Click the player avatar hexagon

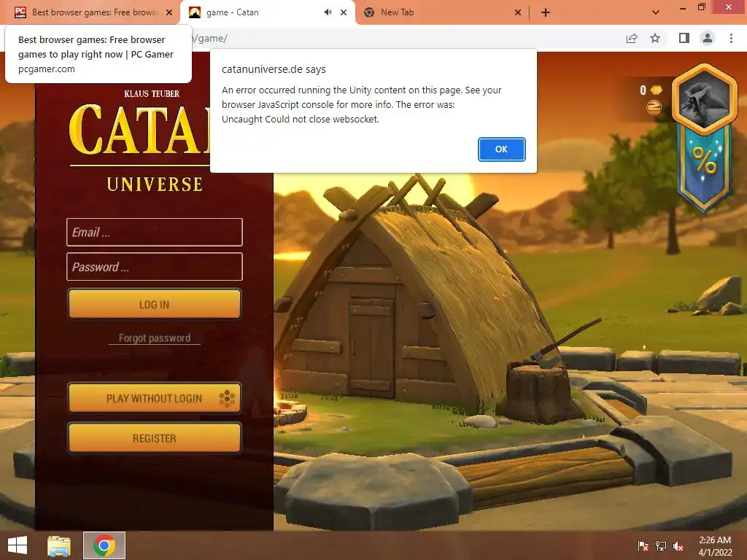705,98
